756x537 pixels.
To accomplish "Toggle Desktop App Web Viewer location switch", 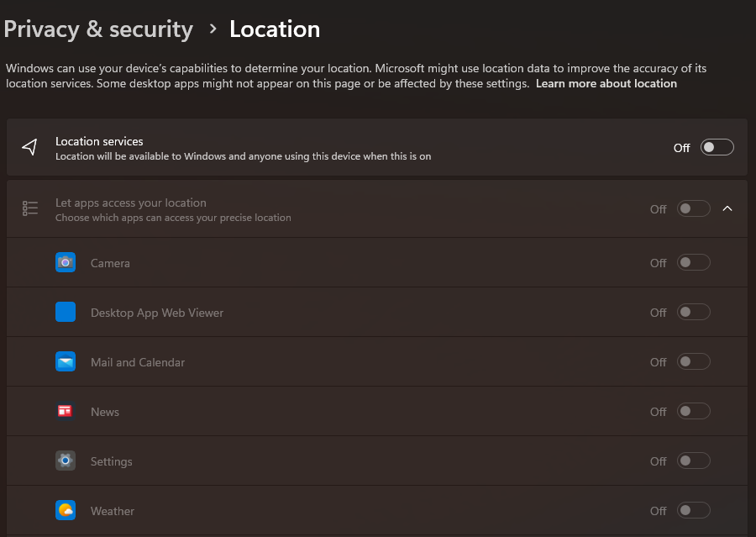I will 693,312.
